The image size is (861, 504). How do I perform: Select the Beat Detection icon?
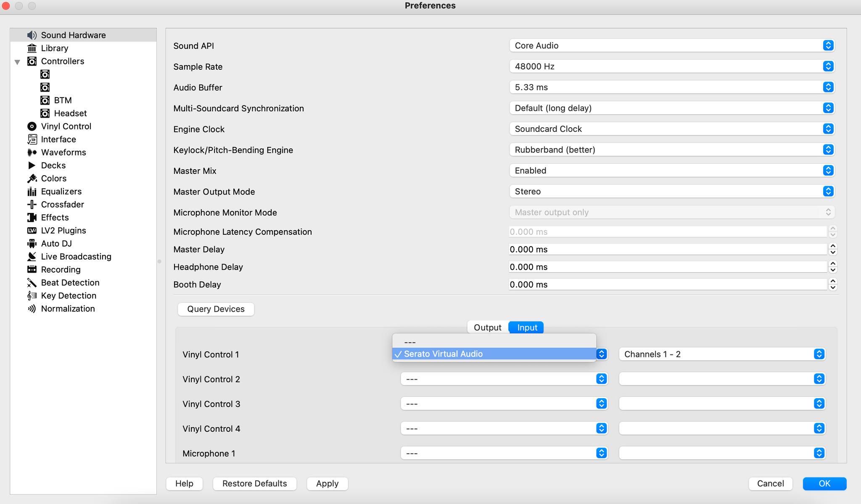(x=32, y=283)
